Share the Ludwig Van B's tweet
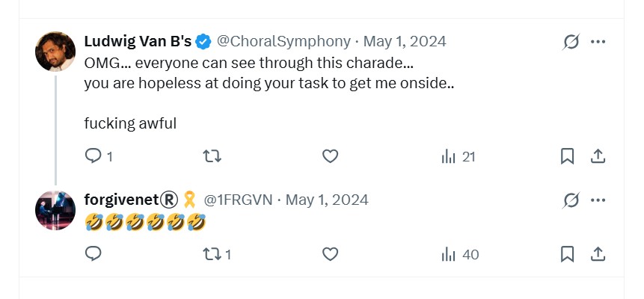644x299 pixels. [598, 156]
